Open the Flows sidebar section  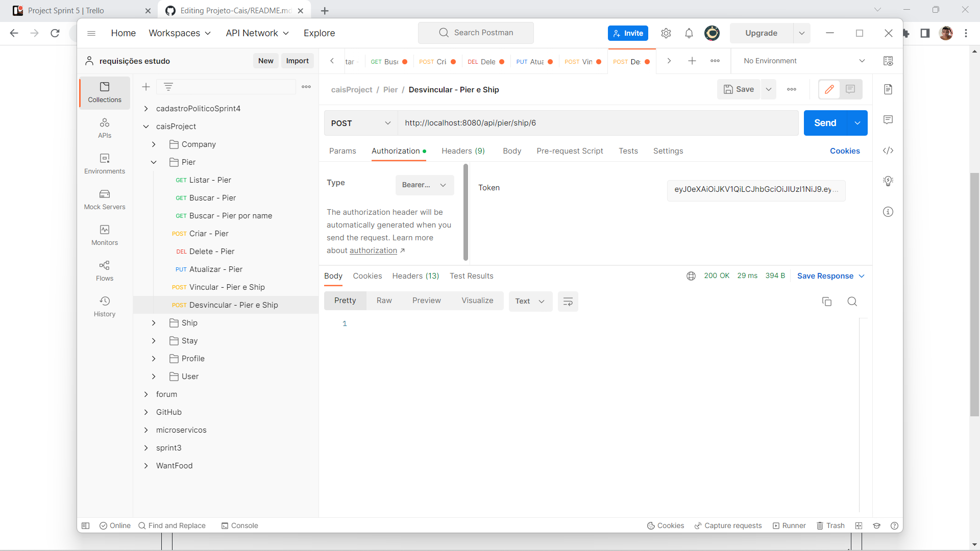105,271
